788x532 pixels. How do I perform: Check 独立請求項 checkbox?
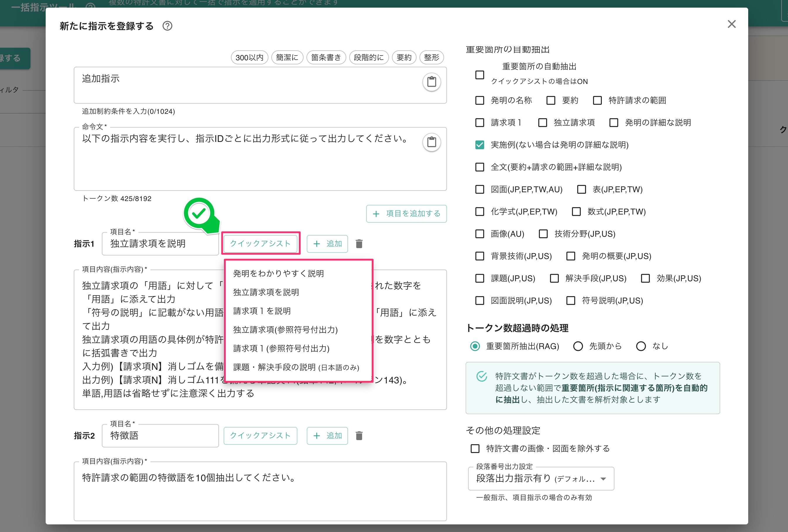tap(542, 123)
